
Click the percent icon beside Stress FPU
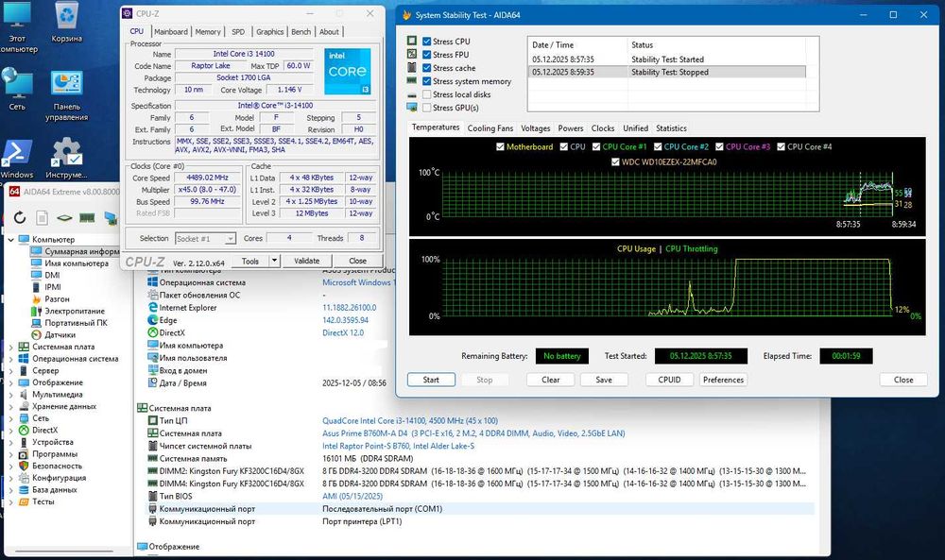click(412, 54)
